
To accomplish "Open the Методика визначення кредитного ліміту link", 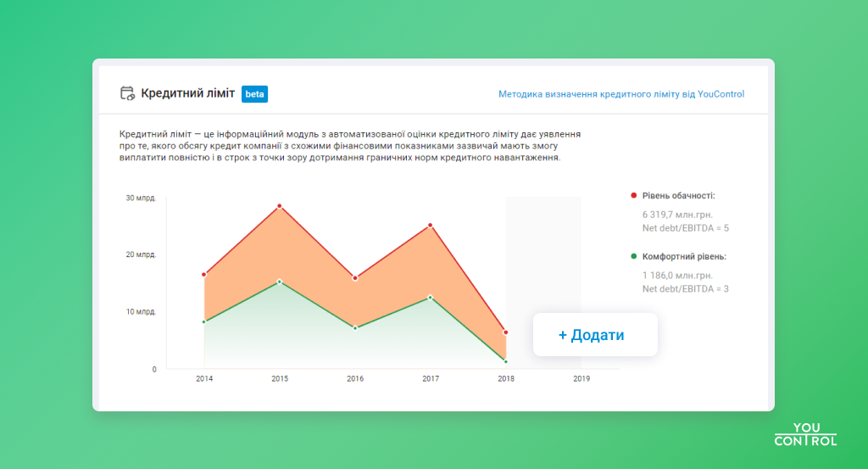I will 621,94.
